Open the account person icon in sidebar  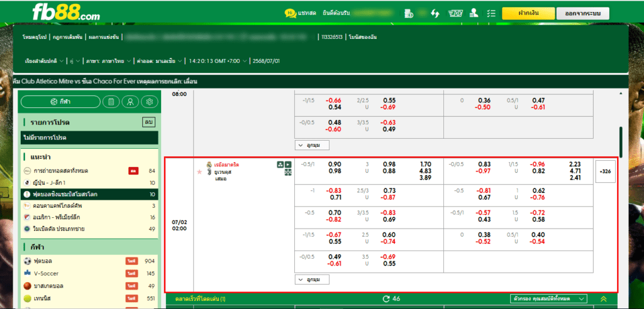[x=130, y=102]
